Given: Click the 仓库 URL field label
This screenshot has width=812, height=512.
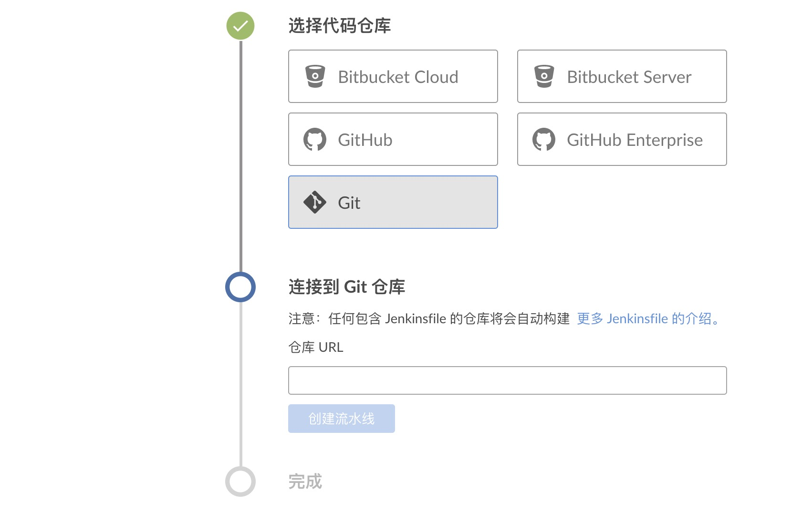Looking at the screenshot, I should tap(316, 347).
